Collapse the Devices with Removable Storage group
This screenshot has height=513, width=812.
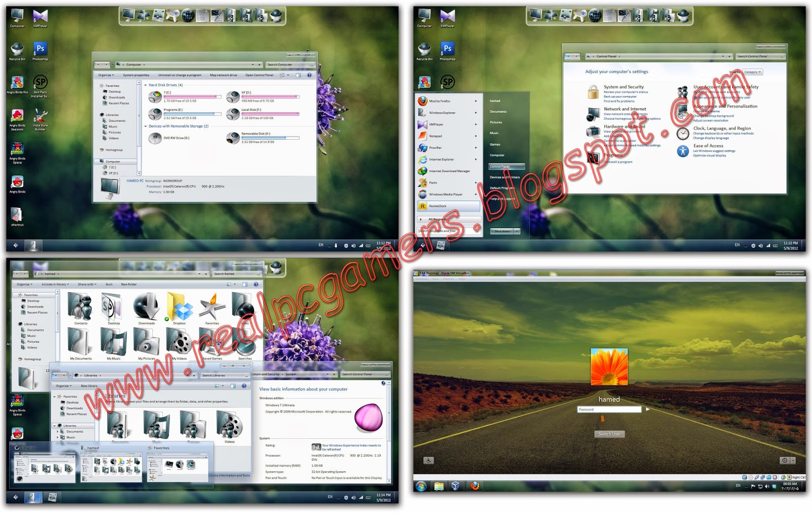[x=146, y=126]
